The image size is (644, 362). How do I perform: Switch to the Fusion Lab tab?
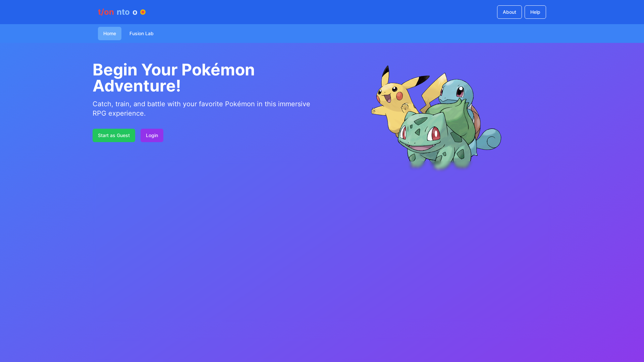tap(141, 34)
